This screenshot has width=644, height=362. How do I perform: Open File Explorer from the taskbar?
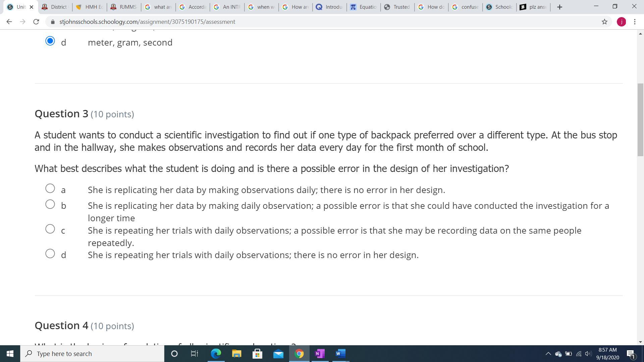[236, 354]
